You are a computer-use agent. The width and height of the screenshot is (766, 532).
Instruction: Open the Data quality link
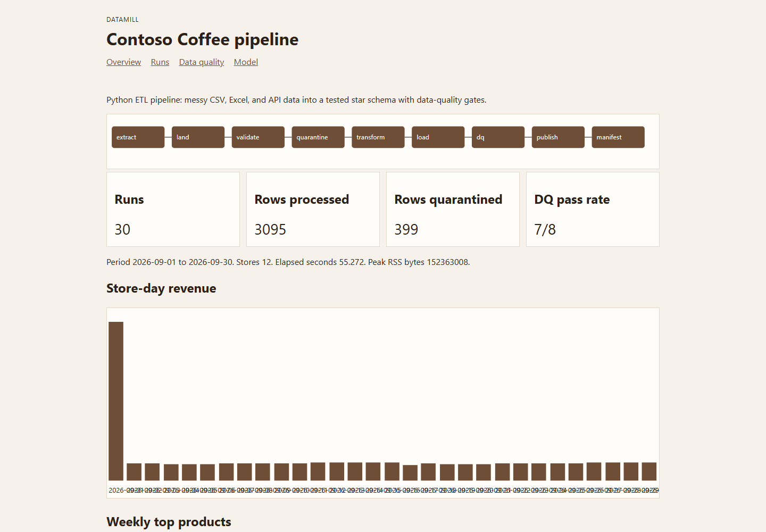(202, 62)
